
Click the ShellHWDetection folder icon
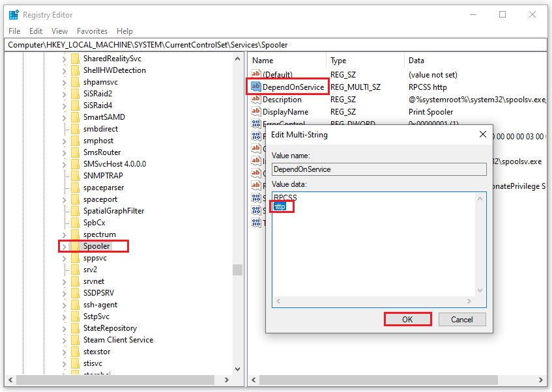click(75, 70)
